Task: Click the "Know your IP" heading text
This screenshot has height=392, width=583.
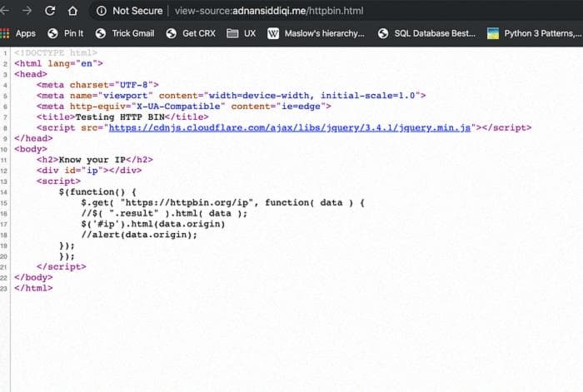Action: (92, 160)
